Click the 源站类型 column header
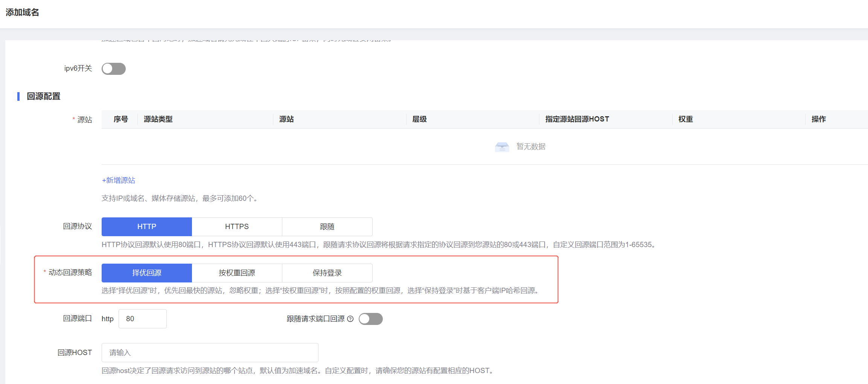This screenshot has width=868, height=384. coord(158,119)
